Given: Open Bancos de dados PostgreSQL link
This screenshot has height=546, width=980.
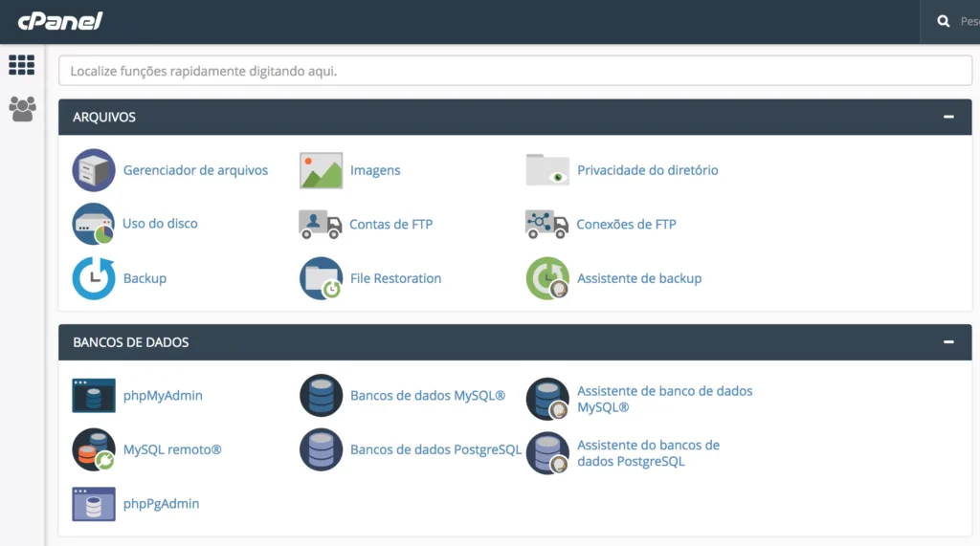Looking at the screenshot, I should coord(435,449).
